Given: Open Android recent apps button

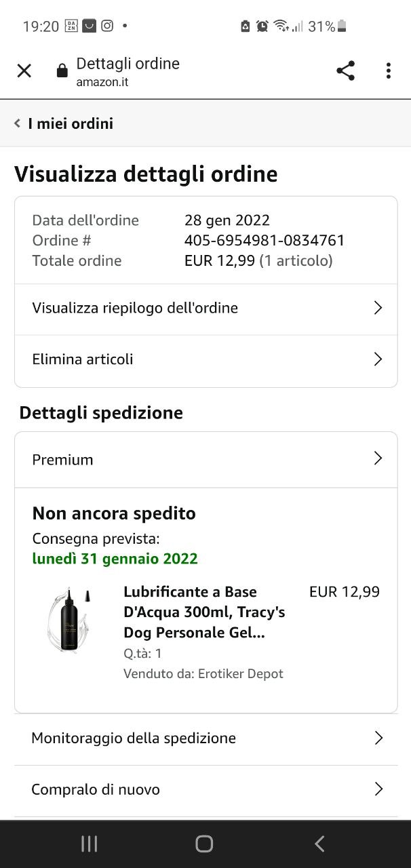Looking at the screenshot, I should (x=89, y=844).
